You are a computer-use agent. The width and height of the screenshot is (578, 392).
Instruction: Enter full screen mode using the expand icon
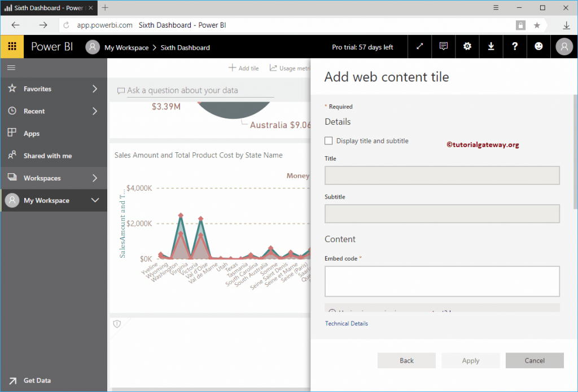[x=419, y=46]
